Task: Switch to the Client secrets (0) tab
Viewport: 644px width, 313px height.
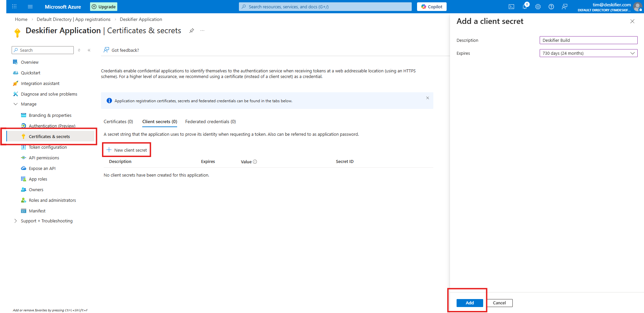Action: 160,121
